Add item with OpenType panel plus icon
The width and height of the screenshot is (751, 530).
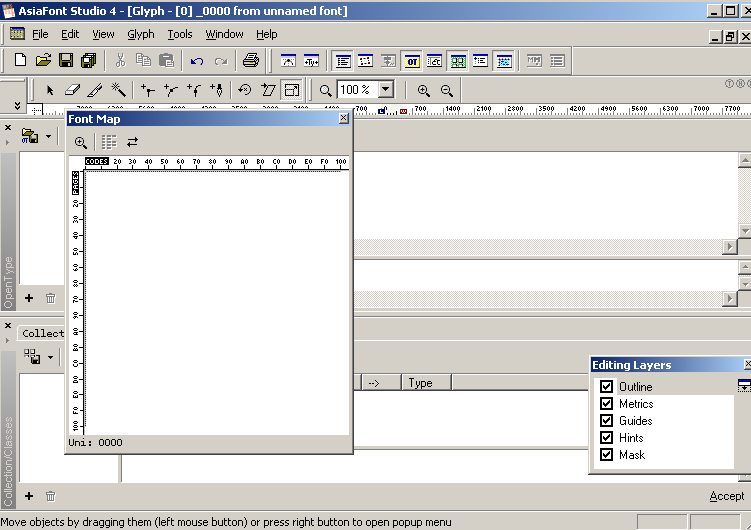click(29, 298)
